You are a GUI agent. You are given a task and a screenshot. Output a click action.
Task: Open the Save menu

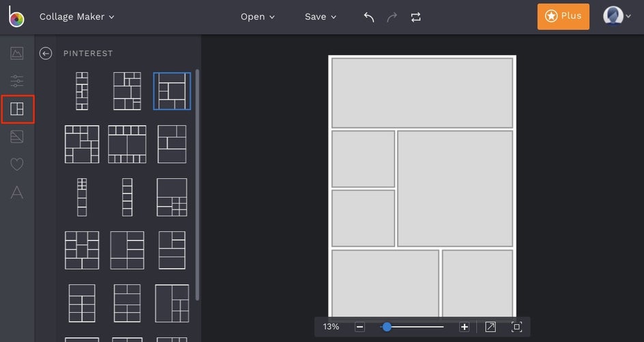coord(321,17)
